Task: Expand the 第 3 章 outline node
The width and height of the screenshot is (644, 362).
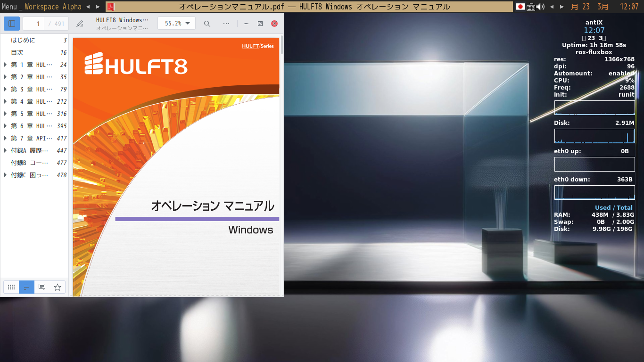Action: point(5,89)
